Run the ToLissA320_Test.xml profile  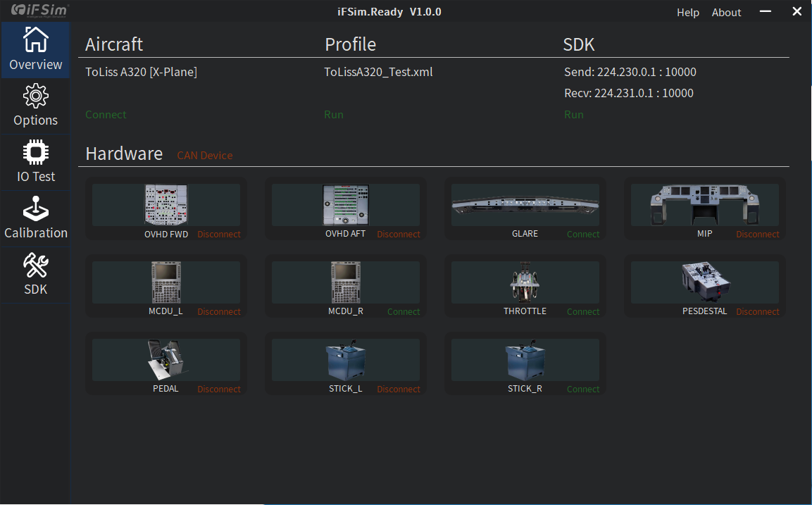tap(334, 115)
